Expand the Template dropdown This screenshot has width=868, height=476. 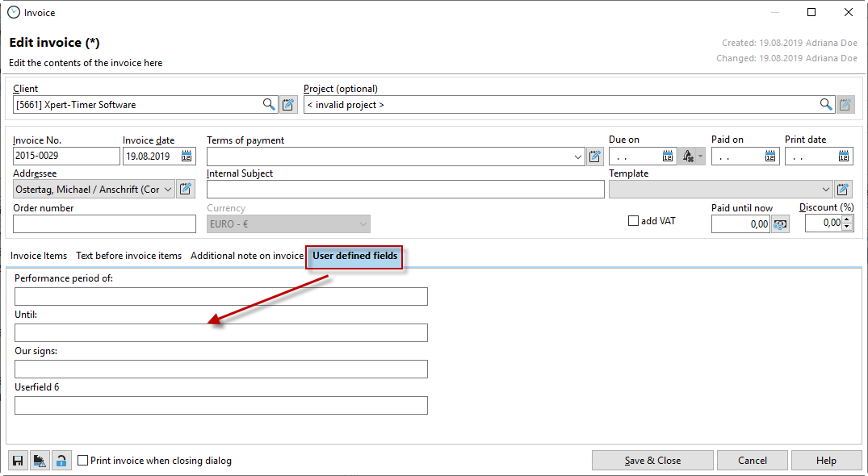[x=825, y=190]
